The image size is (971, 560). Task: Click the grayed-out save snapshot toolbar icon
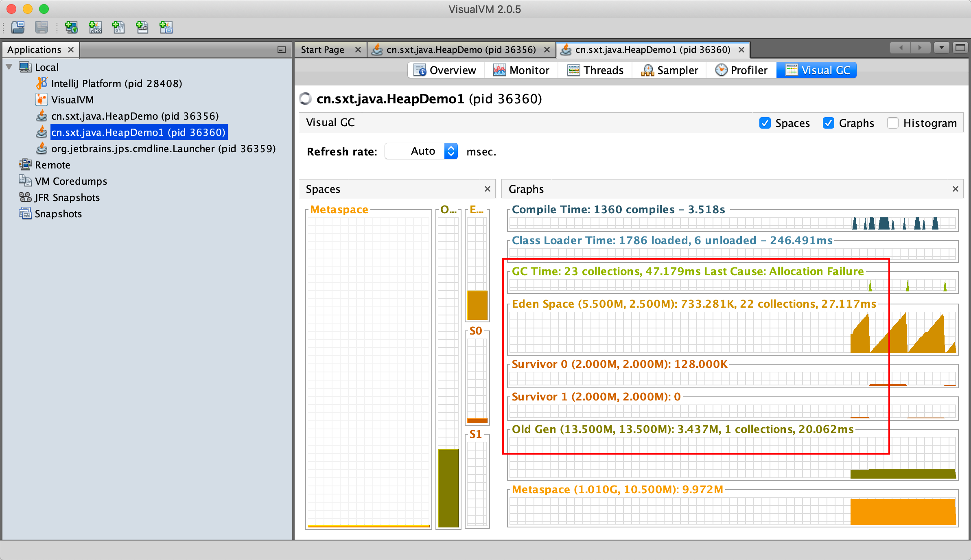point(42,27)
